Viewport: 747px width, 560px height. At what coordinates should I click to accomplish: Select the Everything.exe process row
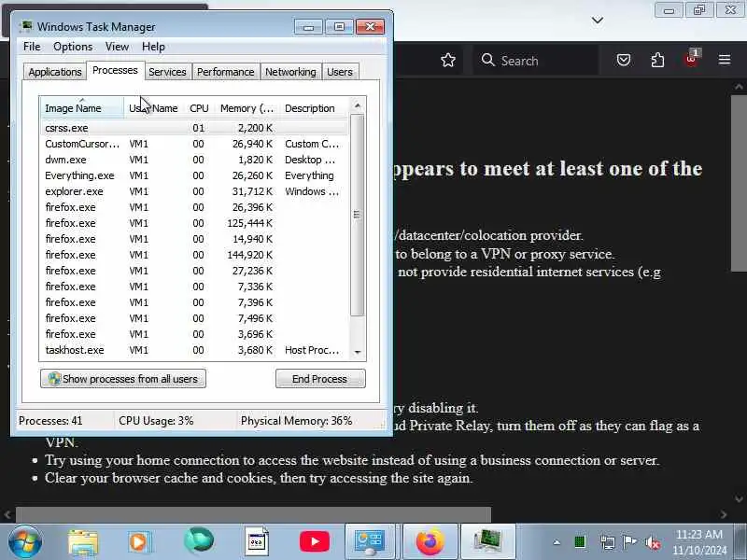194,175
